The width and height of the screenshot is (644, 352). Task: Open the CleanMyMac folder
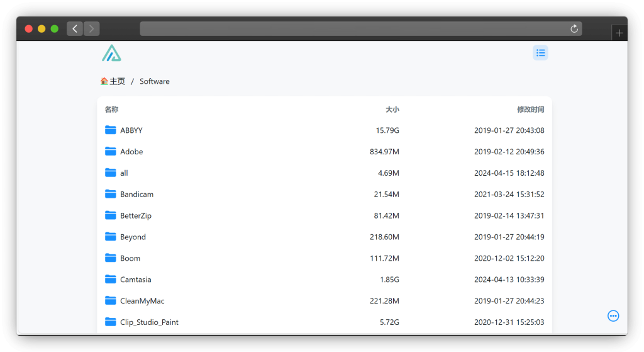click(x=142, y=301)
